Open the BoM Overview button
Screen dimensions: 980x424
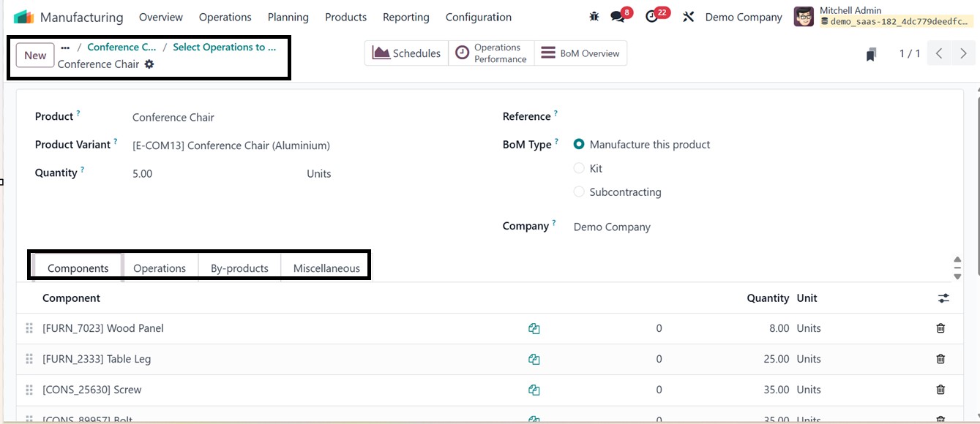tap(580, 53)
